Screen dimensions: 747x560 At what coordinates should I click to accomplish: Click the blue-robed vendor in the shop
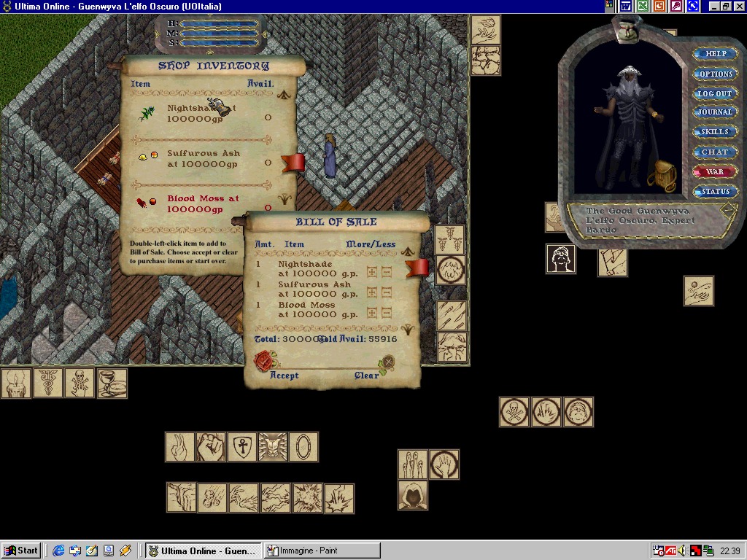(x=330, y=156)
